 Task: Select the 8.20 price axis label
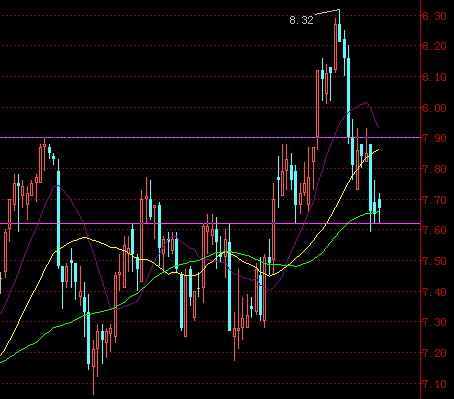(x=435, y=46)
